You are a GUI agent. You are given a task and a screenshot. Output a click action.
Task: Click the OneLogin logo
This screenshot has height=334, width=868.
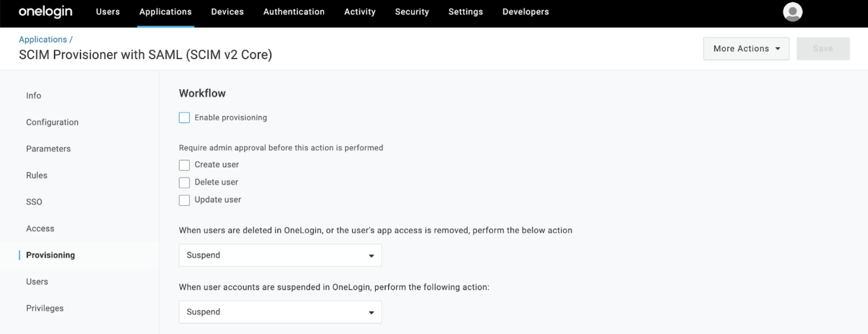click(x=45, y=12)
